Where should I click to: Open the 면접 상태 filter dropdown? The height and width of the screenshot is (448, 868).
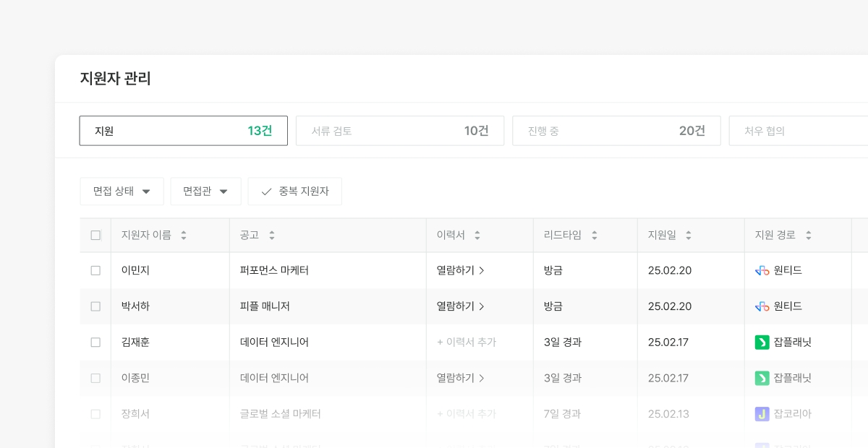(x=122, y=191)
